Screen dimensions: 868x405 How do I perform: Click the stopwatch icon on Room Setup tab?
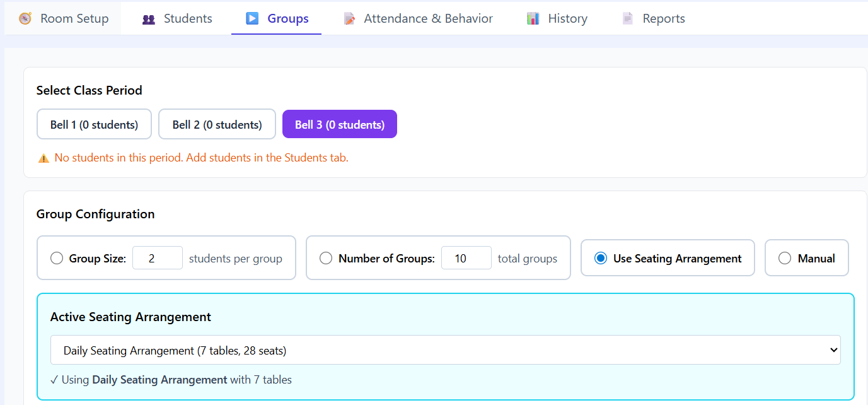[x=24, y=18]
